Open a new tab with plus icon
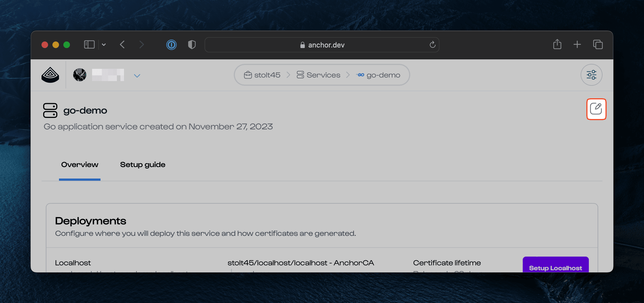Screen dimensions: 644x303 577,44
